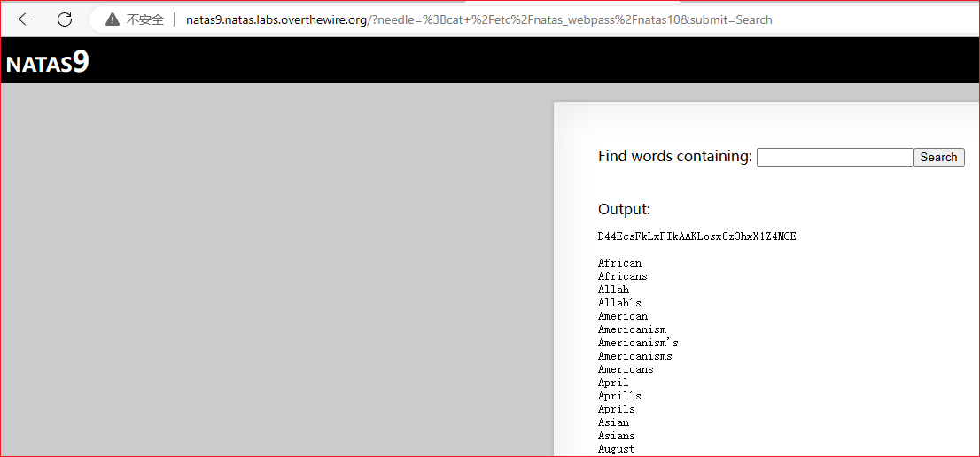The image size is (980, 457).
Task: Click the word 'Americans' in results
Action: [626, 369]
